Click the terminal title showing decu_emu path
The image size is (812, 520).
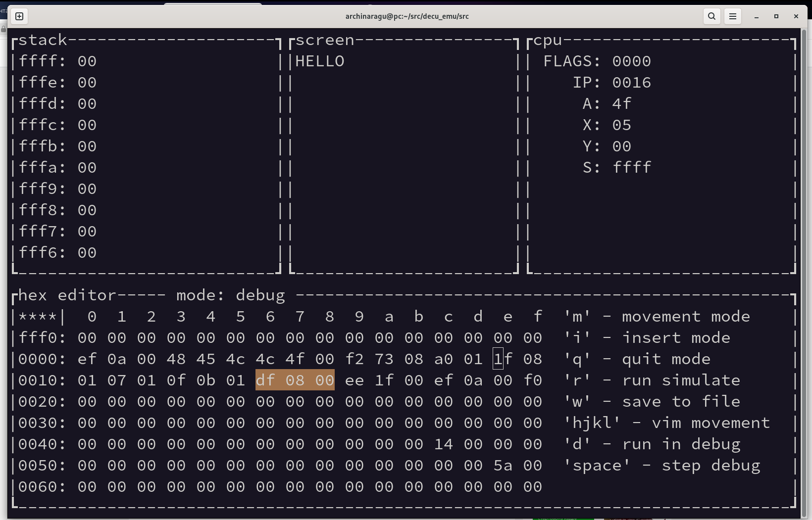click(x=407, y=16)
